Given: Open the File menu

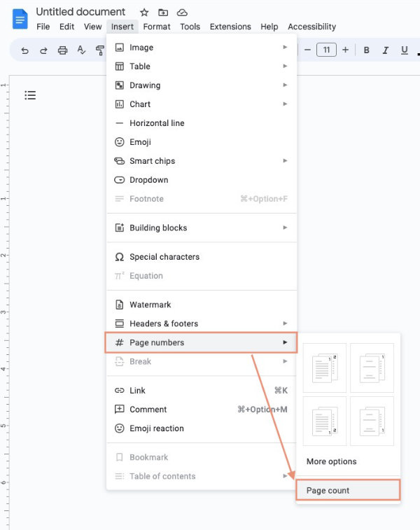Looking at the screenshot, I should tap(43, 27).
